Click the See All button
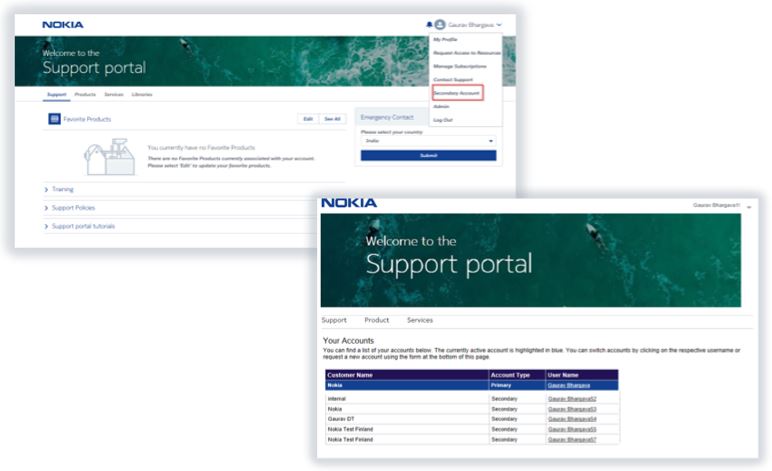This screenshot has height=471, width=772. click(331, 119)
